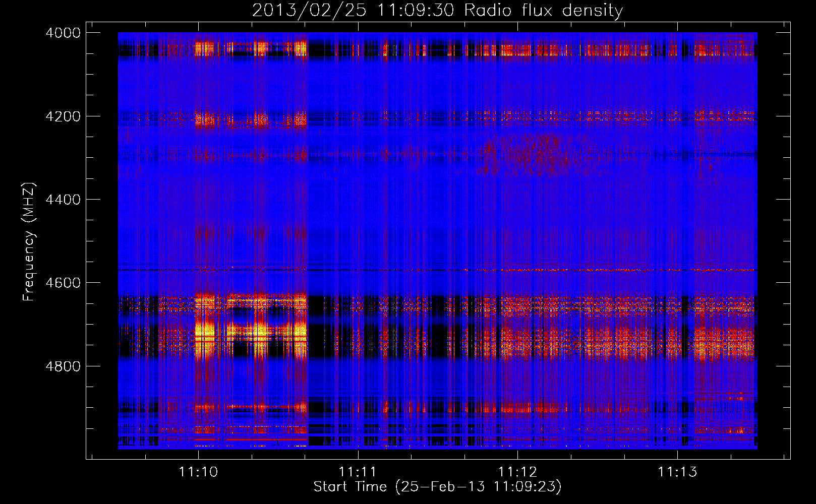Click the 4400 frequency axis label
Viewport: 816px width, 504px height.
coord(63,200)
